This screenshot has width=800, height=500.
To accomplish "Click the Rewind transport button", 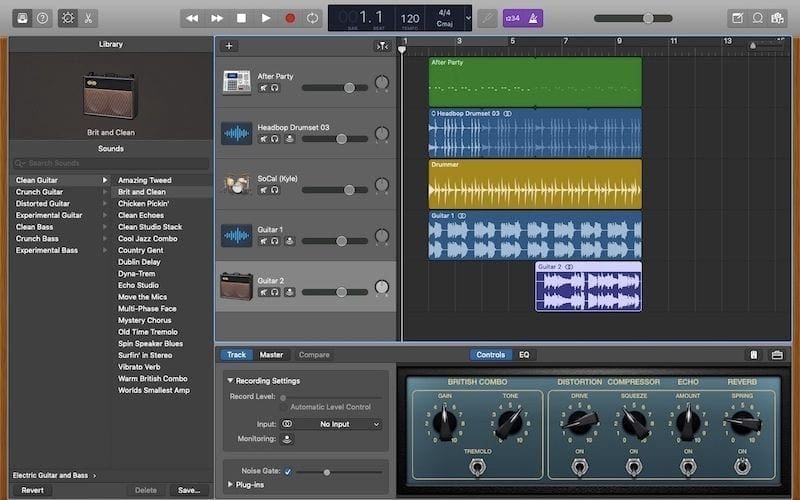I will click(192, 18).
